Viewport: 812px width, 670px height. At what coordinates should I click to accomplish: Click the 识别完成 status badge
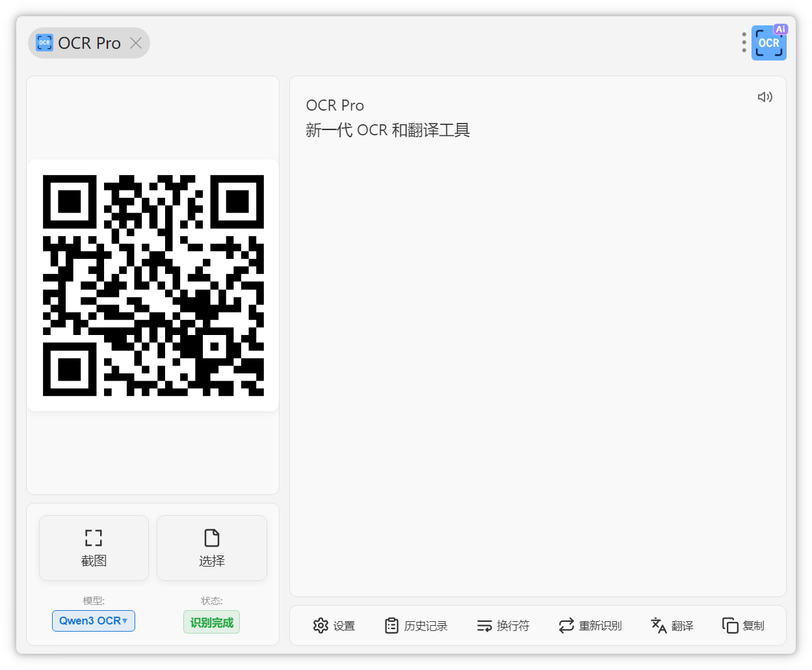point(211,623)
